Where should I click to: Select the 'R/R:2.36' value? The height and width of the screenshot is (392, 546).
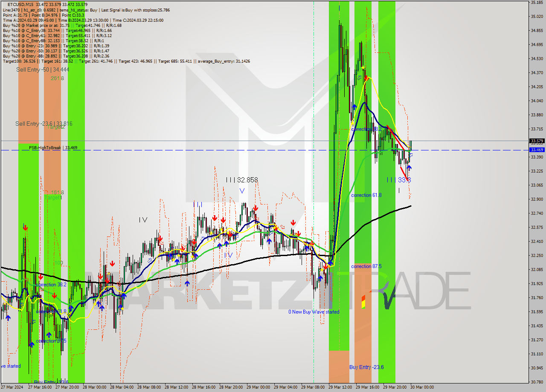coord(101,56)
